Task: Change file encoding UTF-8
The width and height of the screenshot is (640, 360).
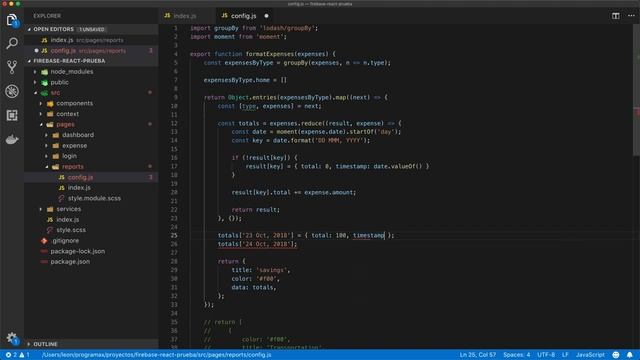Action: tap(546, 355)
